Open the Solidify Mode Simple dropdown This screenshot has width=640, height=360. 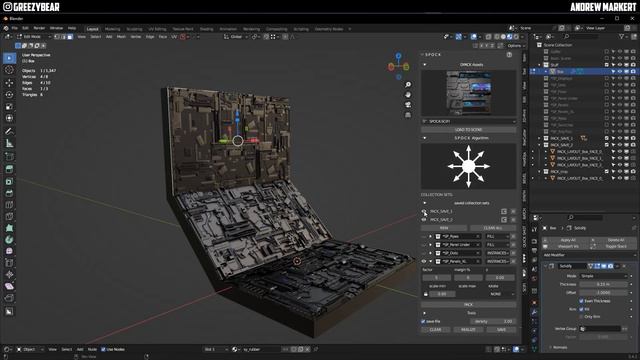click(x=603, y=276)
